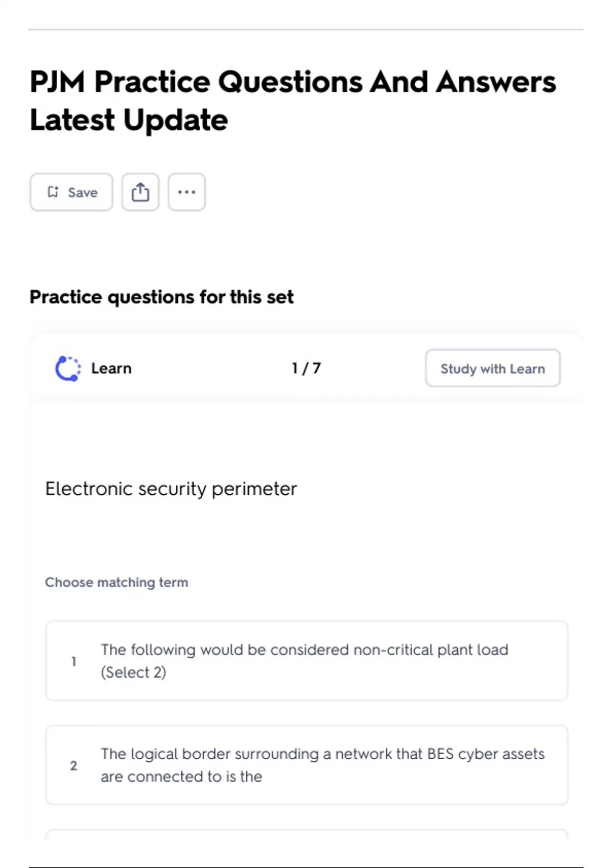The height and width of the screenshot is (868, 613).
Task: Click the Save button
Action: (72, 192)
